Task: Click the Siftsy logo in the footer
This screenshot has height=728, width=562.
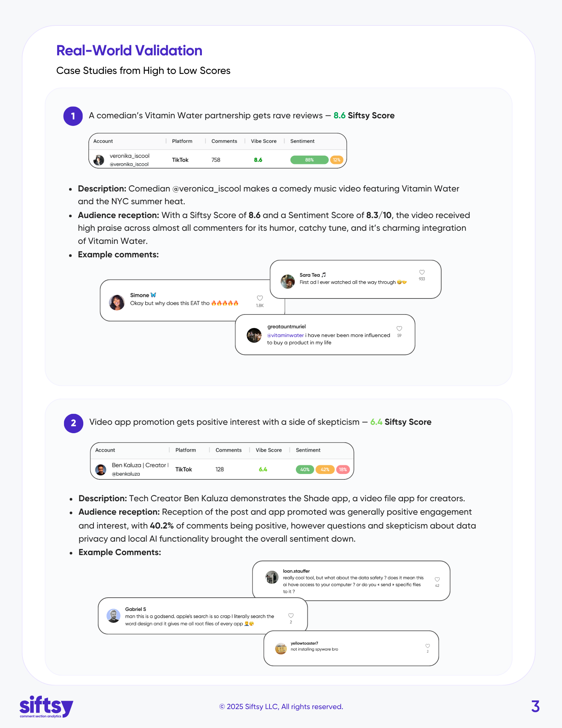Action: coord(46,707)
